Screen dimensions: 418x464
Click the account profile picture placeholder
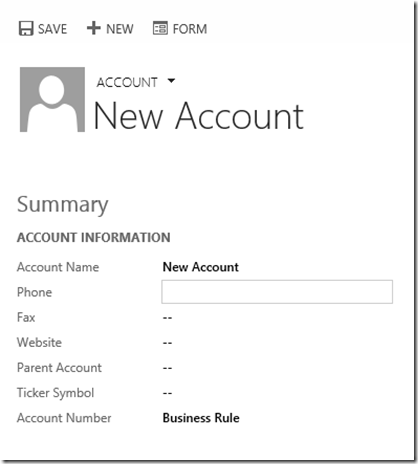(x=52, y=99)
